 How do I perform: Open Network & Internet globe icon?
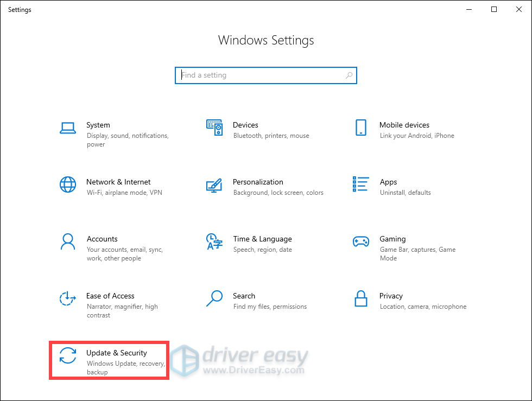click(68, 184)
